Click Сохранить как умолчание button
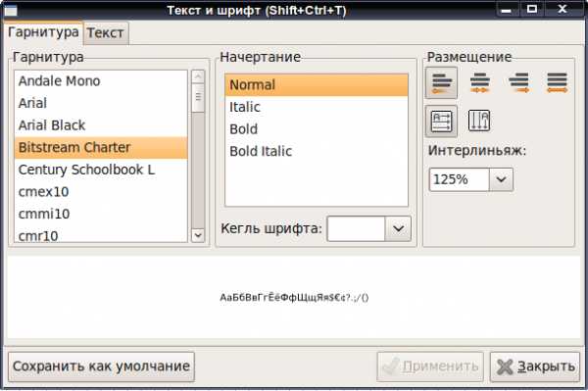588x391 pixels. tap(101, 367)
